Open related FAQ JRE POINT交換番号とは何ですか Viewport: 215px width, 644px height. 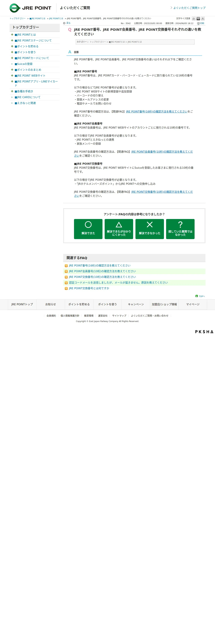[89, 288]
